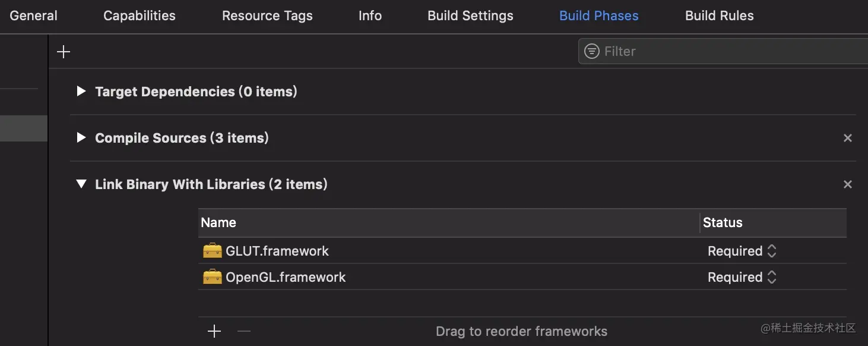Open OpenGL.framework Required status dropdown
The width and height of the screenshot is (868, 346).
click(742, 277)
